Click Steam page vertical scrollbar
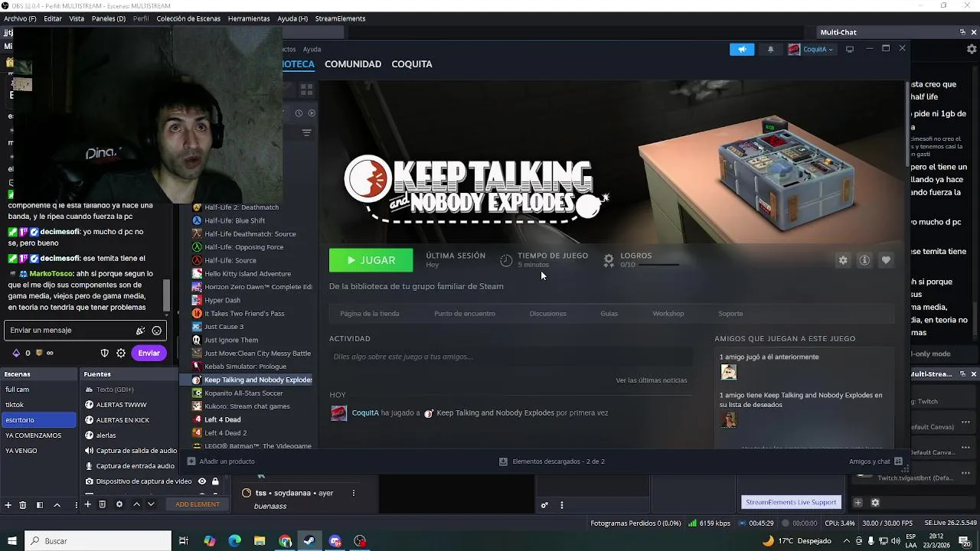This screenshot has height=551, width=980. [x=907, y=122]
